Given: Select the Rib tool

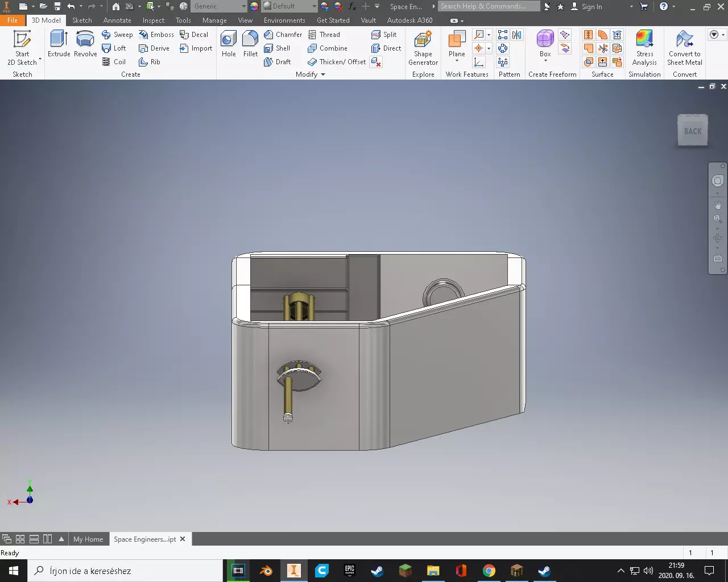Looking at the screenshot, I should click(x=150, y=62).
